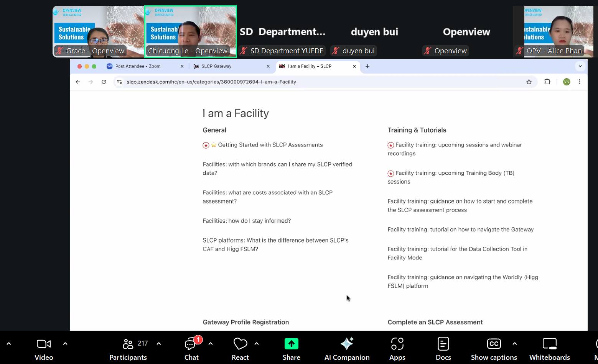This screenshot has height=364, width=598.
Task: Click the green Share screen button
Action: tap(292, 344)
